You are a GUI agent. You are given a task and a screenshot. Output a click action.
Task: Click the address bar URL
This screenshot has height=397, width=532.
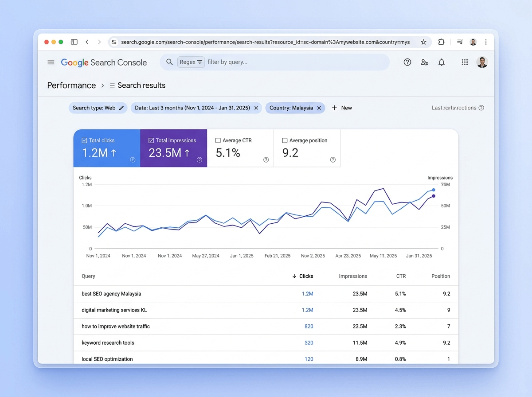(265, 42)
